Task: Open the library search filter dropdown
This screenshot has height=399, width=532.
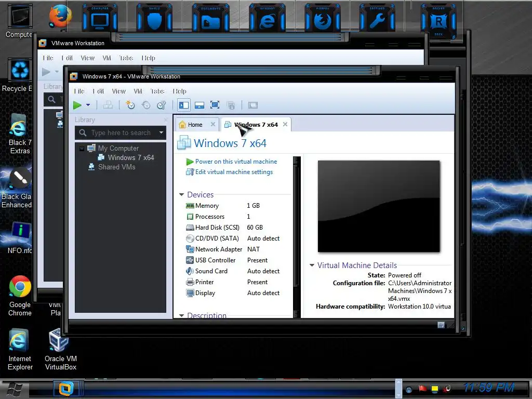Action: coord(161,132)
